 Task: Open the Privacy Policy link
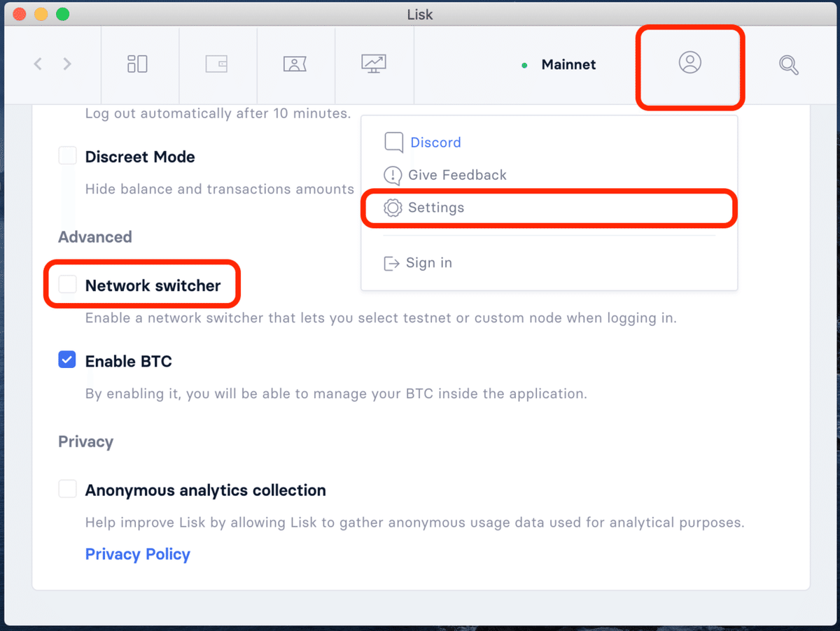click(x=137, y=554)
